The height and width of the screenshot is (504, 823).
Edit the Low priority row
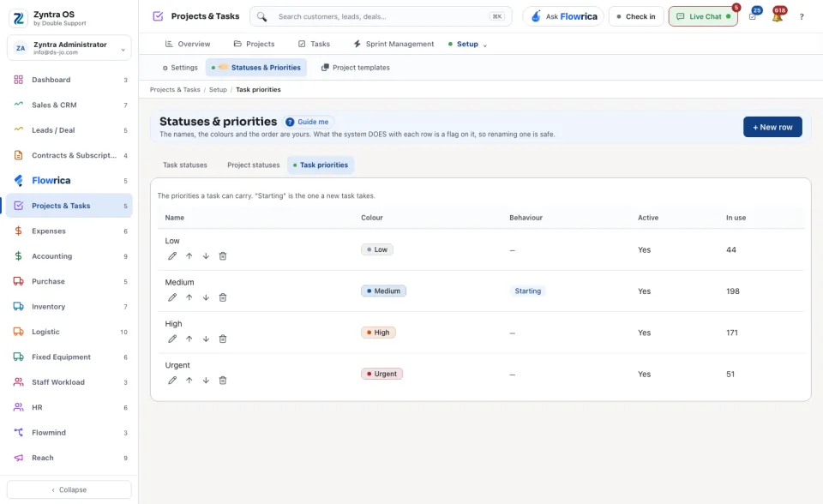point(172,256)
